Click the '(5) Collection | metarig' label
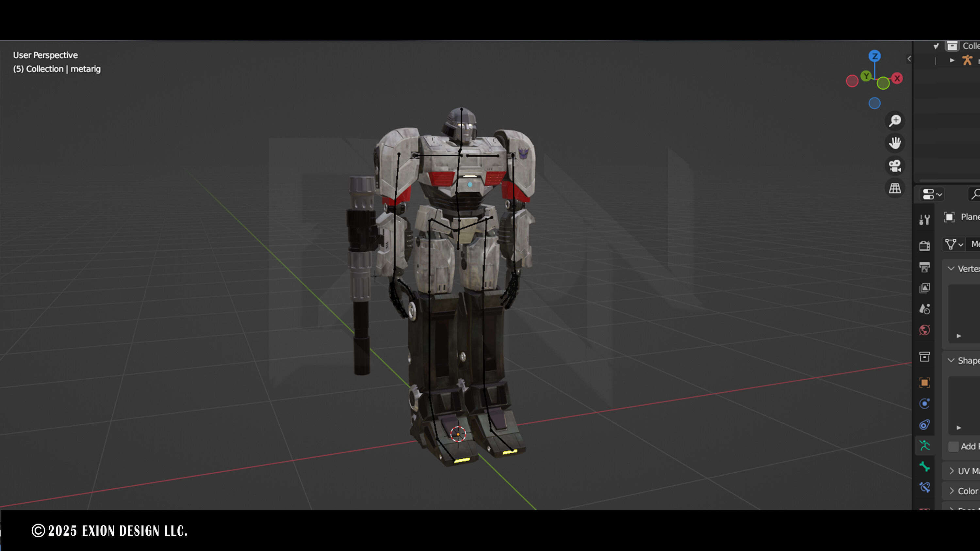The height and width of the screenshot is (551, 980). click(x=57, y=69)
